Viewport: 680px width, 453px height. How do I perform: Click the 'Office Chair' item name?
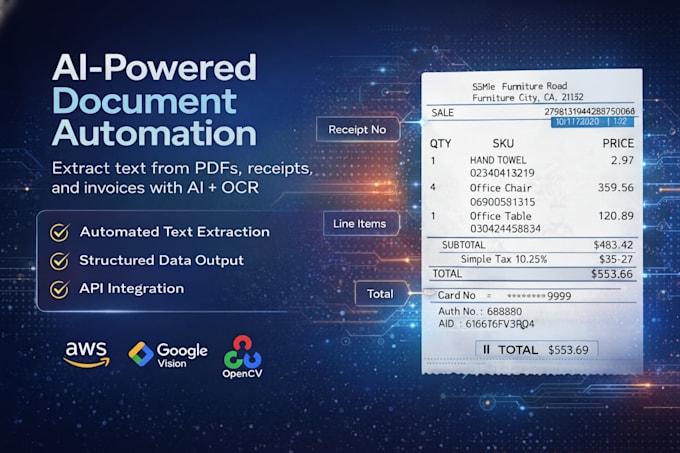[500, 188]
